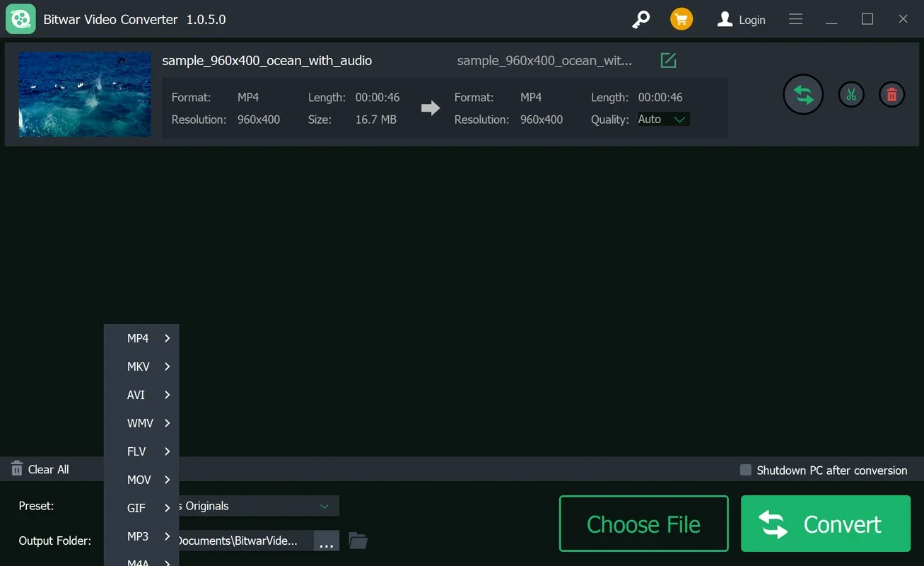Toggle Shutdown PC after conversion checkbox

point(745,470)
